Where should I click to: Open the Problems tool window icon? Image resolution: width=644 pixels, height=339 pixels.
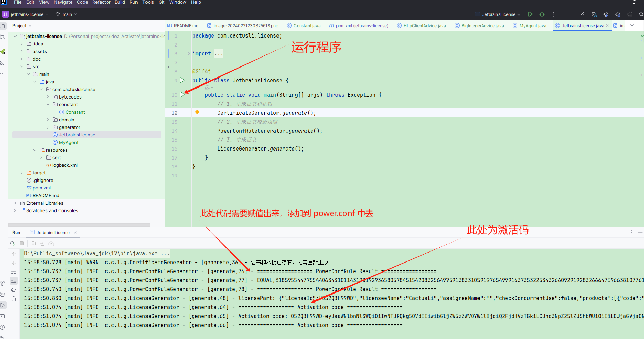click(x=2, y=327)
